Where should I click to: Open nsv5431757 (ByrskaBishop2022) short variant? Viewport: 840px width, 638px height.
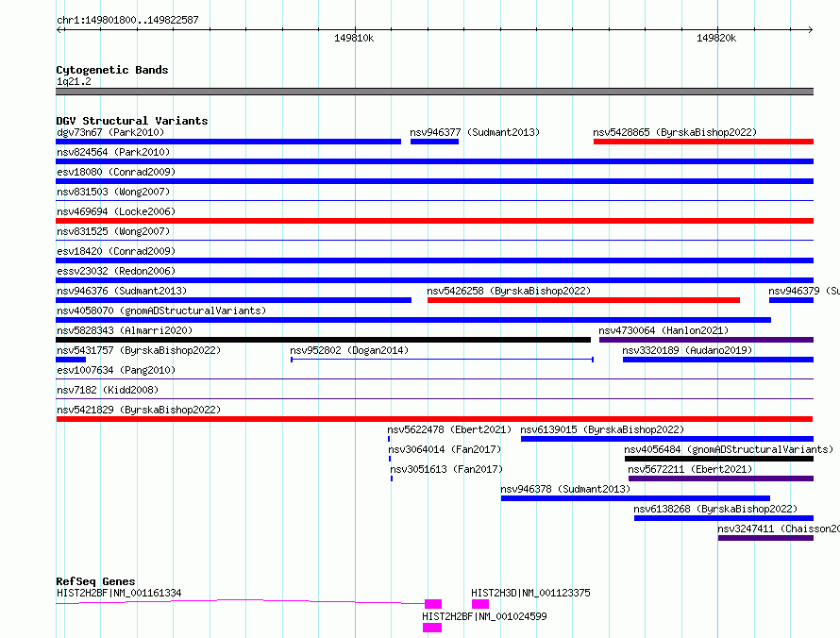pos(71,360)
